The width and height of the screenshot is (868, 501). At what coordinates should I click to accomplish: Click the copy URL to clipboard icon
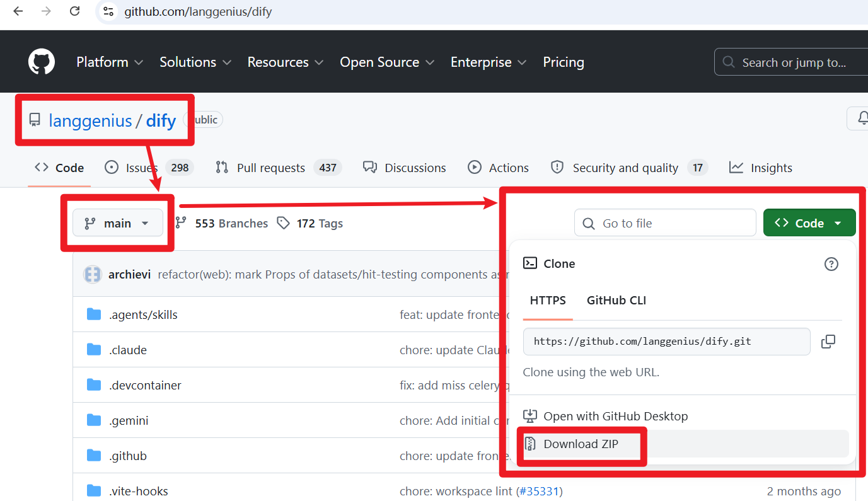[x=828, y=342]
